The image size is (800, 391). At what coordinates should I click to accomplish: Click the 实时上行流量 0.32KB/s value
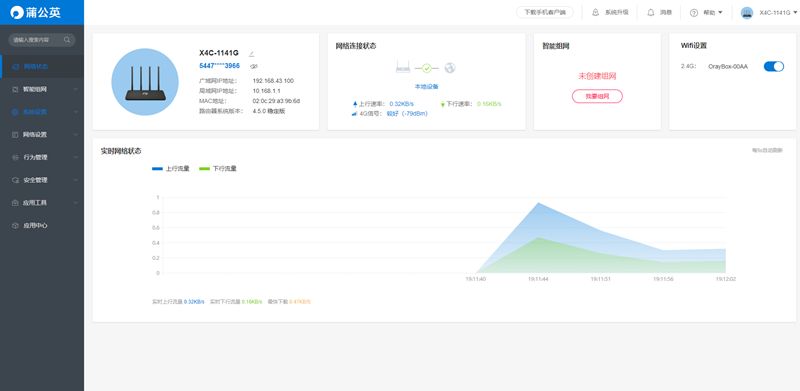click(194, 302)
